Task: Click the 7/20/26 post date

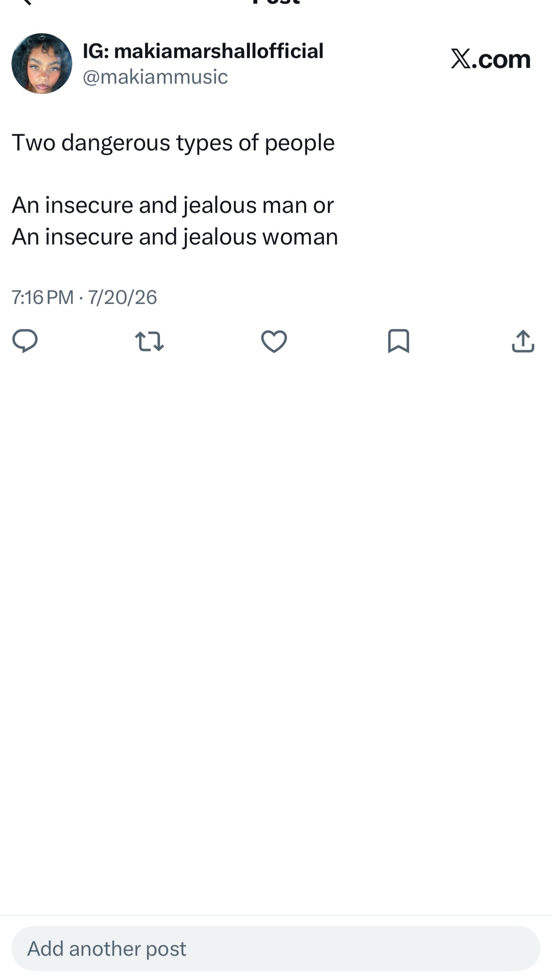Action: [122, 297]
